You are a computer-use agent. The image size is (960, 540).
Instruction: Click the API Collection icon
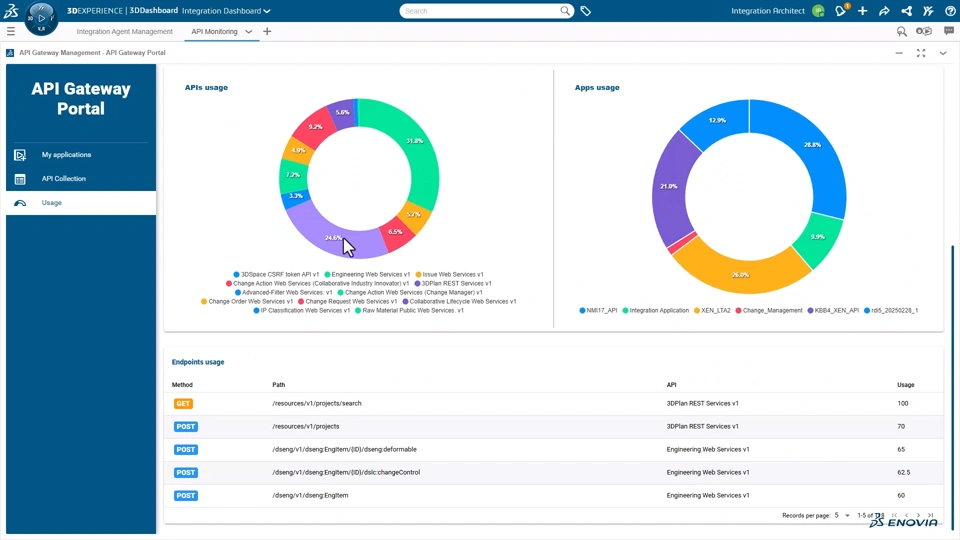[20, 179]
